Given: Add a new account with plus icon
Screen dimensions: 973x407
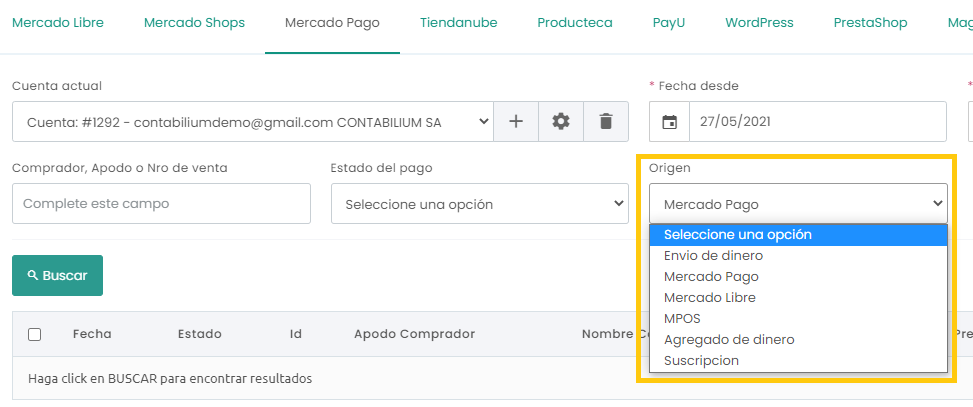Looking at the screenshot, I should tap(516, 122).
